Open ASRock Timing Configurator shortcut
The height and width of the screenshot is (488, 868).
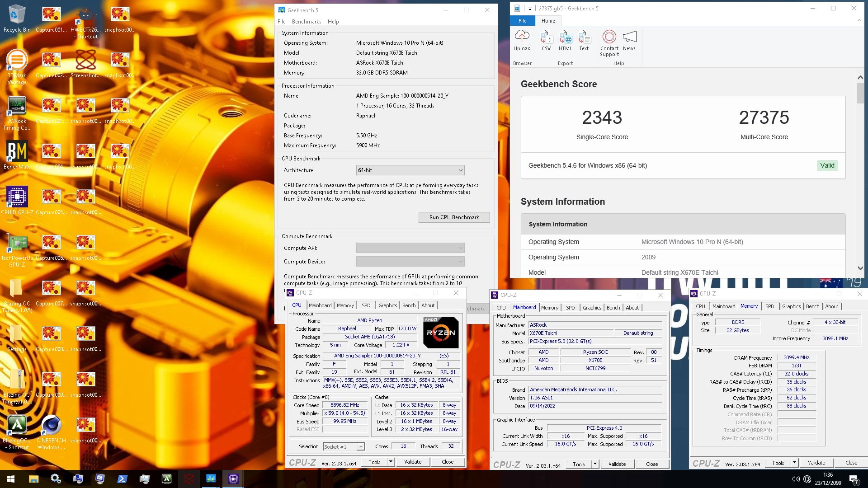(17, 114)
